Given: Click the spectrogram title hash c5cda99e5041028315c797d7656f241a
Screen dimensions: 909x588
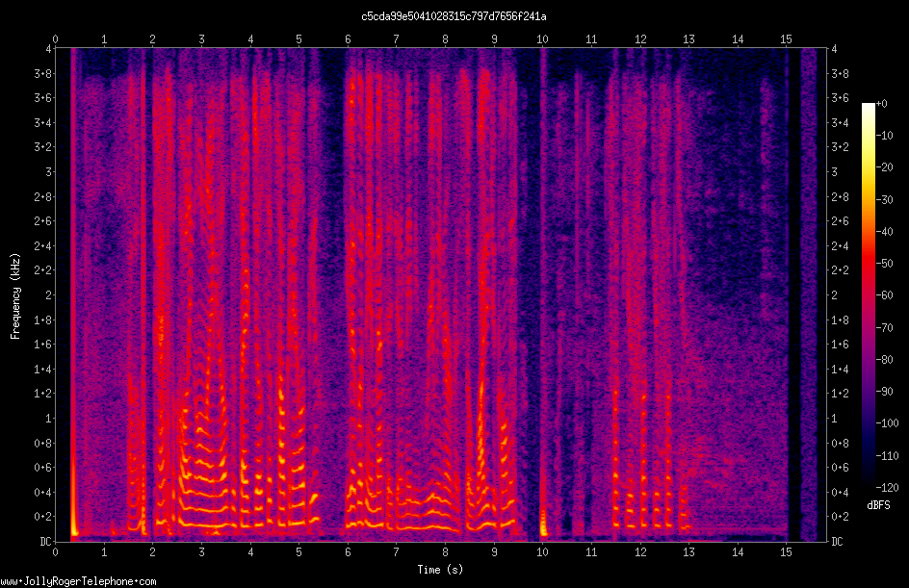Looking at the screenshot, I should tap(454, 16).
